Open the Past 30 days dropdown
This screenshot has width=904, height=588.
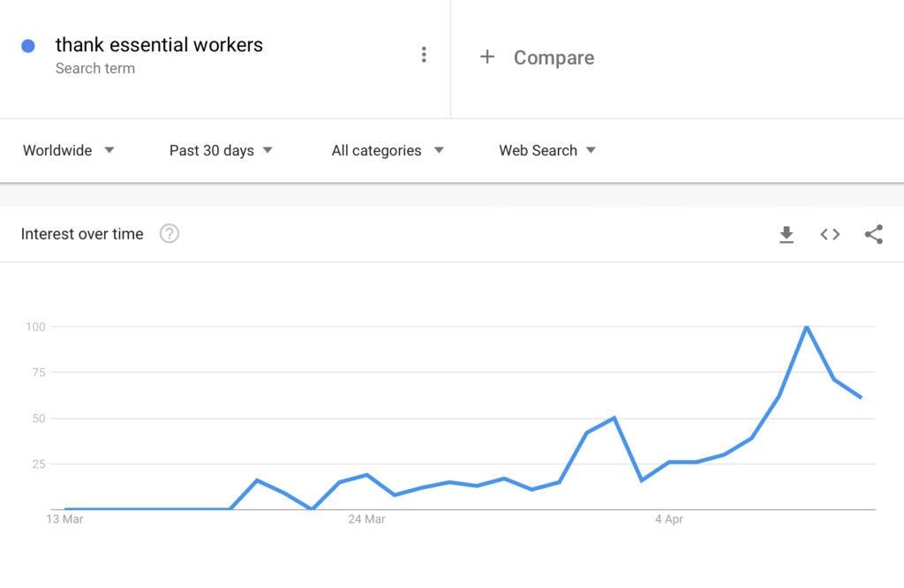pos(221,150)
